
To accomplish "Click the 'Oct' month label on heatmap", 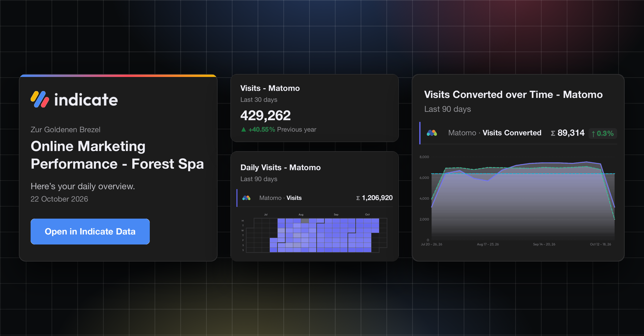I will [x=367, y=215].
